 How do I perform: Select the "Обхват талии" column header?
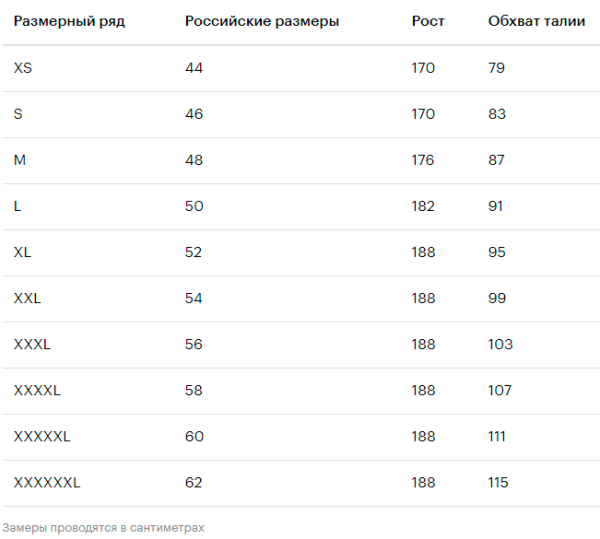(537, 21)
